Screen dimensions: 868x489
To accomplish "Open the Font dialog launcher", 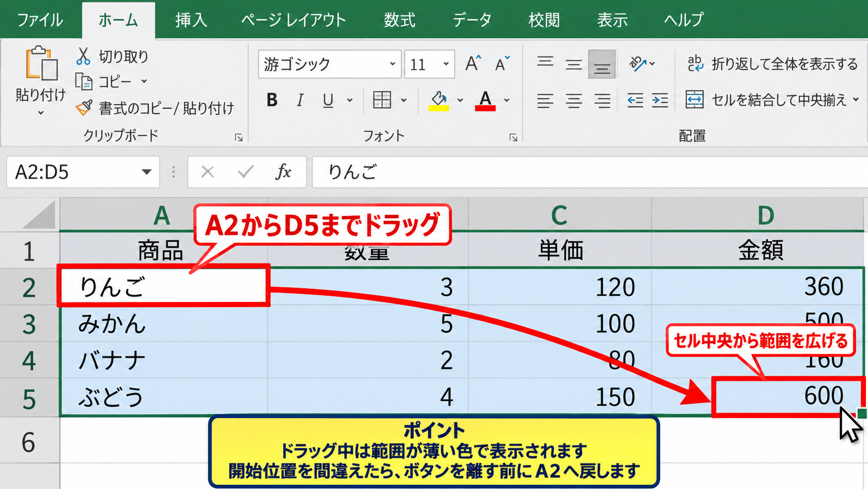I will [x=513, y=137].
